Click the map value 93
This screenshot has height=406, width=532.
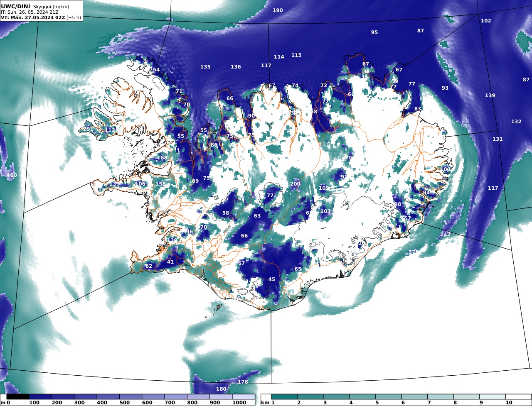pos(445,88)
